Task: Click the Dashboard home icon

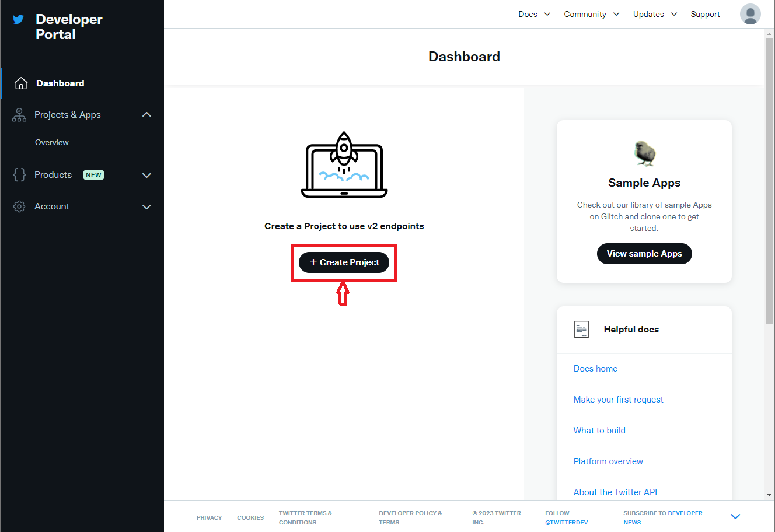Action: click(21, 83)
